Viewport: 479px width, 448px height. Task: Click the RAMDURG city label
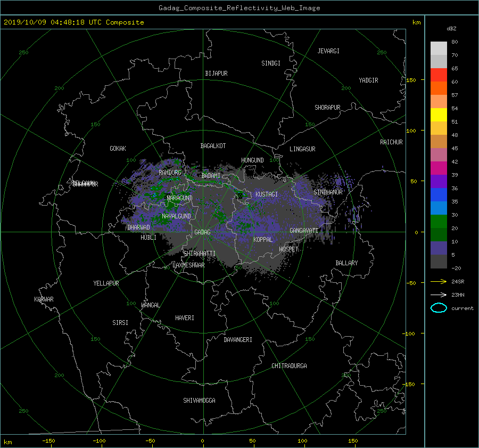170,173
